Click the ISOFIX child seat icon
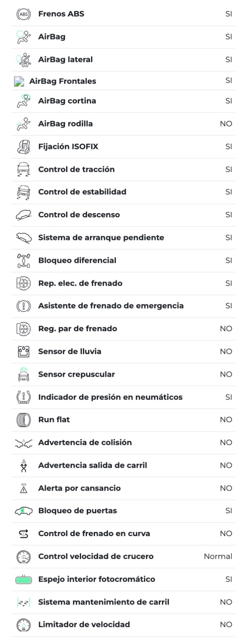The image size is (251, 644). click(x=23, y=147)
